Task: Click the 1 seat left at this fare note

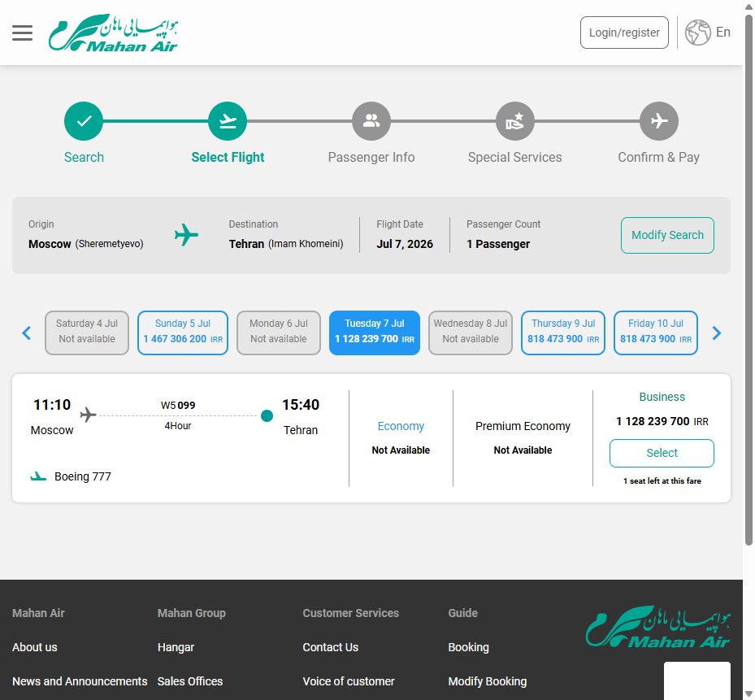Action: 662,480
